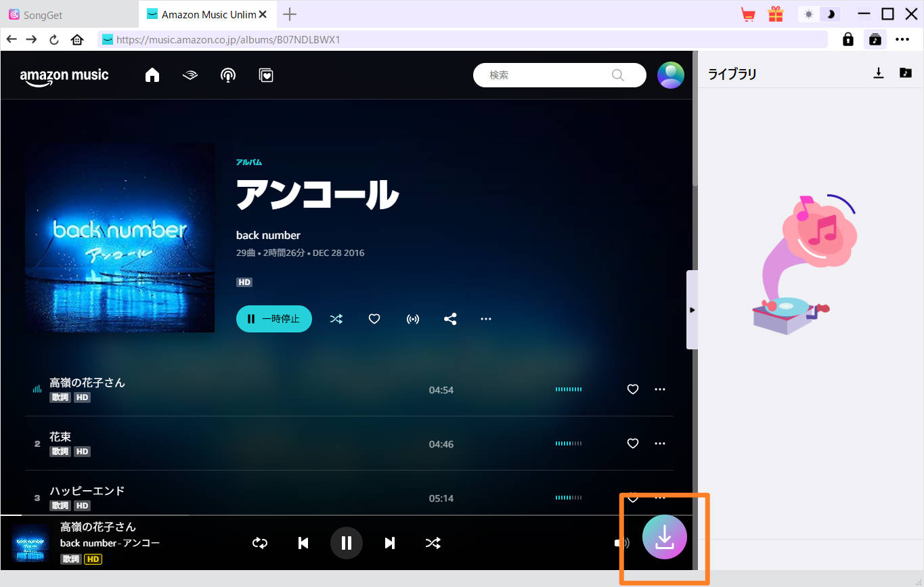Viewport: 924px width, 587px height.
Task: Open the Podcasts section
Action: pyautogui.click(x=227, y=75)
